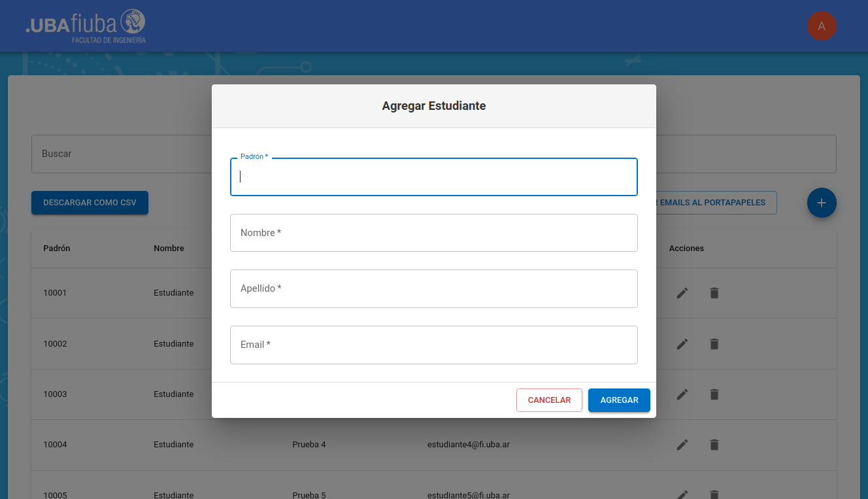Click the UBA fiuba logo
The width and height of the screenshot is (868, 499).
coord(85,26)
